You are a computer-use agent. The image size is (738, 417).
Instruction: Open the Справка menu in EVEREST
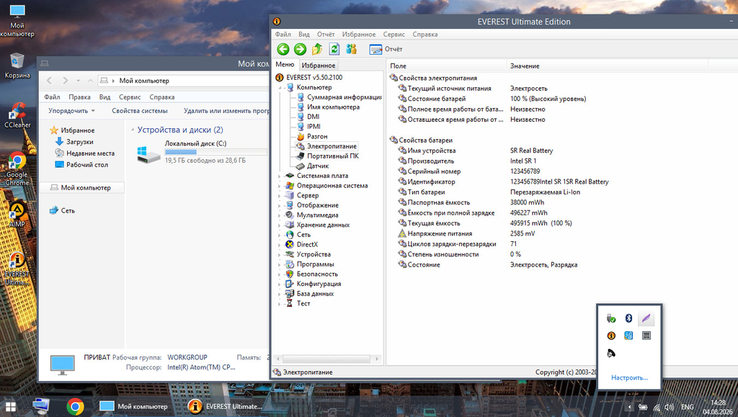pos(425,34)
